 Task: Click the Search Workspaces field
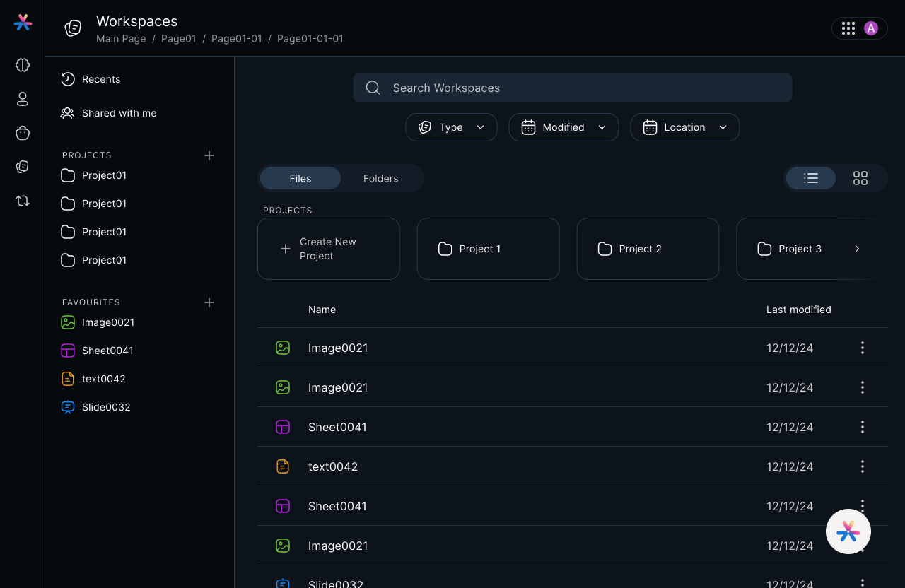tap(572, 88)
